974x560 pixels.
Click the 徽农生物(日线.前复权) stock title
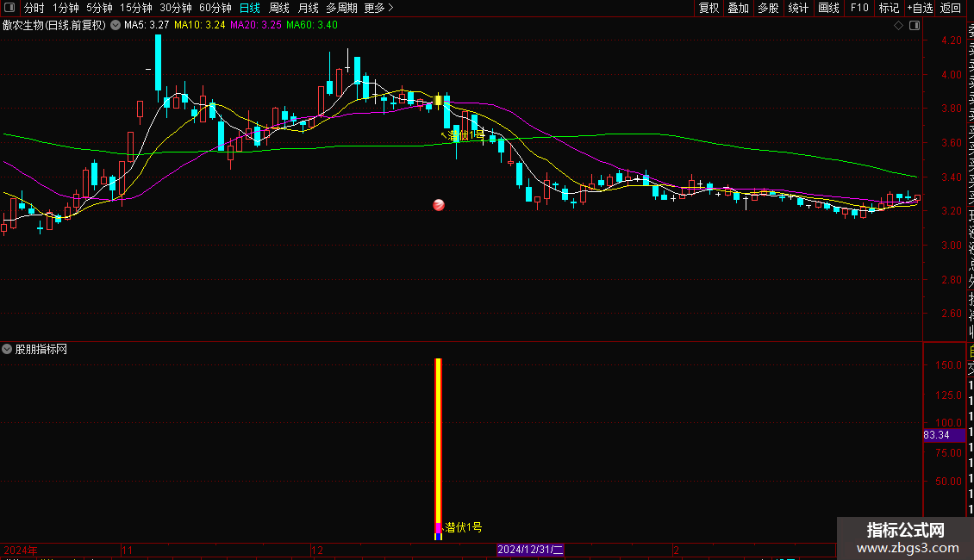coord(54,25)
